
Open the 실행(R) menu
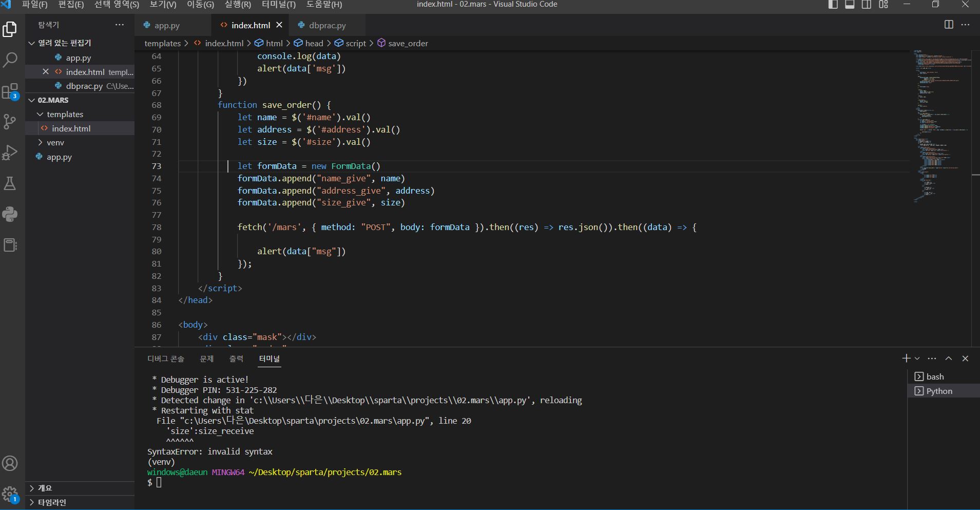pyautogui.click(x=238, y=5)
